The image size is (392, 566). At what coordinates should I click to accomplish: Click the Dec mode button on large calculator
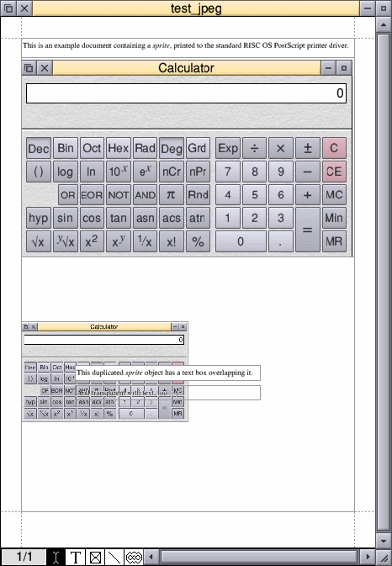coord(39,148)
